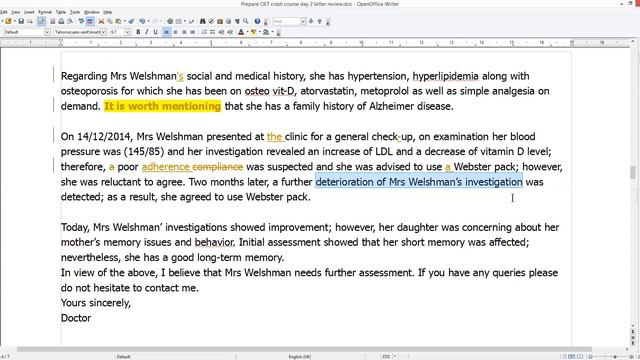Image resolution: width=640 pixels, height=360 pixels.
Task: Click into the Find toolbar text field
Action: point(286,21)
